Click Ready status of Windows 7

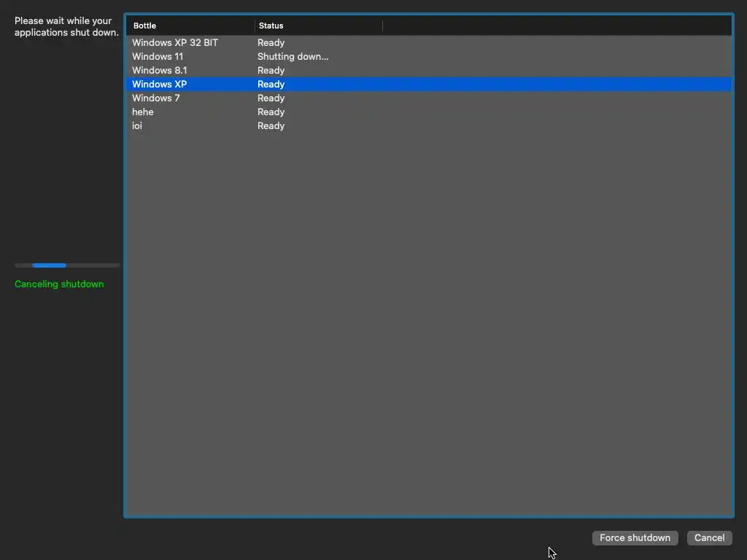(x=271, y=98)
